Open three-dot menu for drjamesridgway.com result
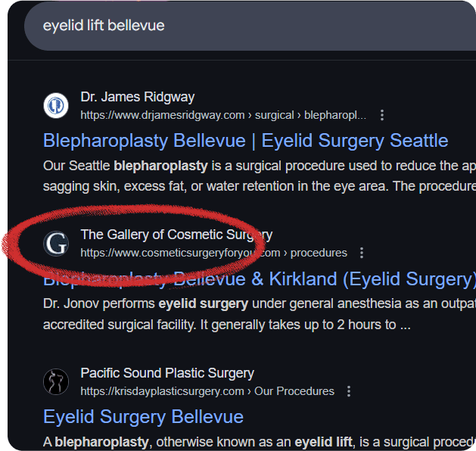476x451 pixels. [382, 115]
